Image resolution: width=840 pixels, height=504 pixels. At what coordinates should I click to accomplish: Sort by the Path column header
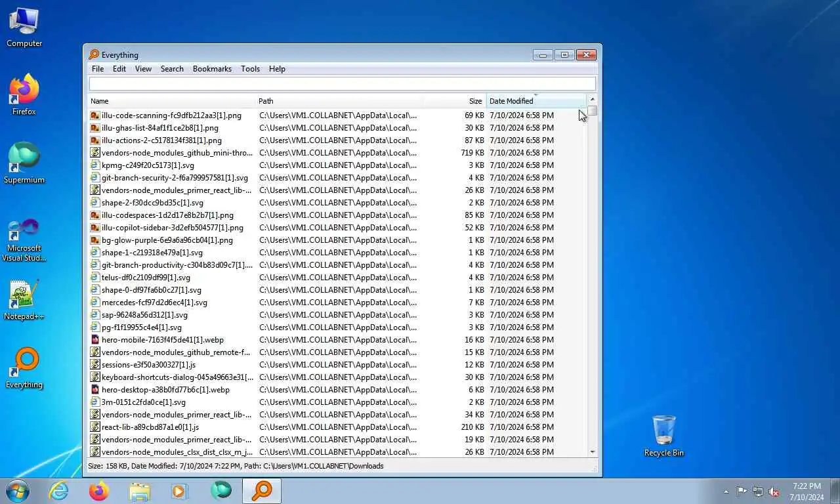point(339,101)
